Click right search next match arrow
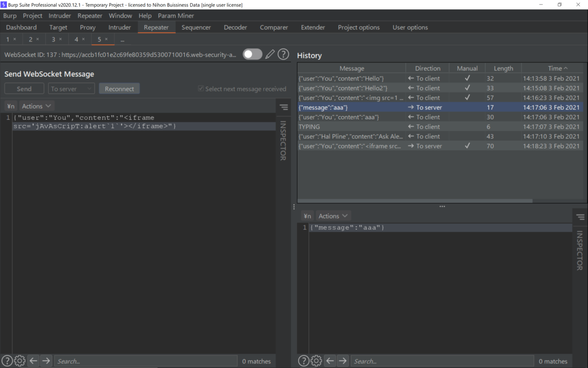This screenshot has height=368, width=588. (343, 361)
